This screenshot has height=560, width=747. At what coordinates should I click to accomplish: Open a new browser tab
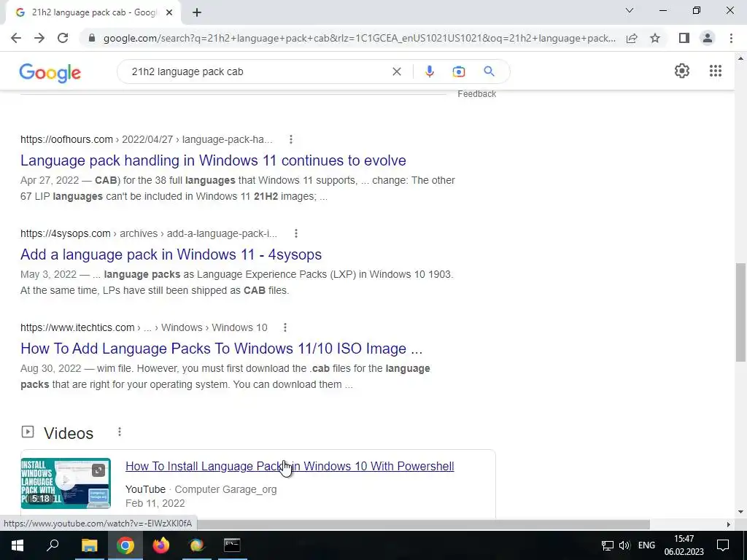pyautogui.click(x=197, y=12)
